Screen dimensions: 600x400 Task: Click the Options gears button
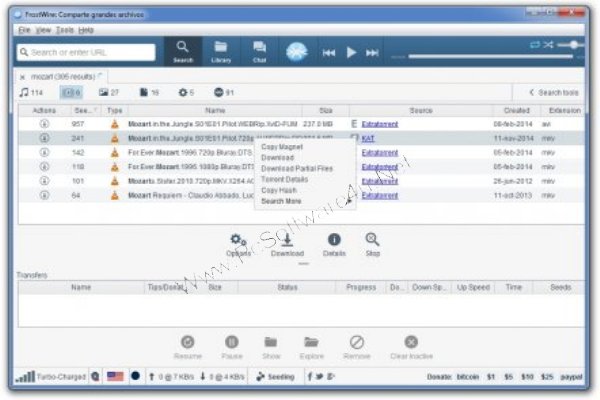[238, 245]
